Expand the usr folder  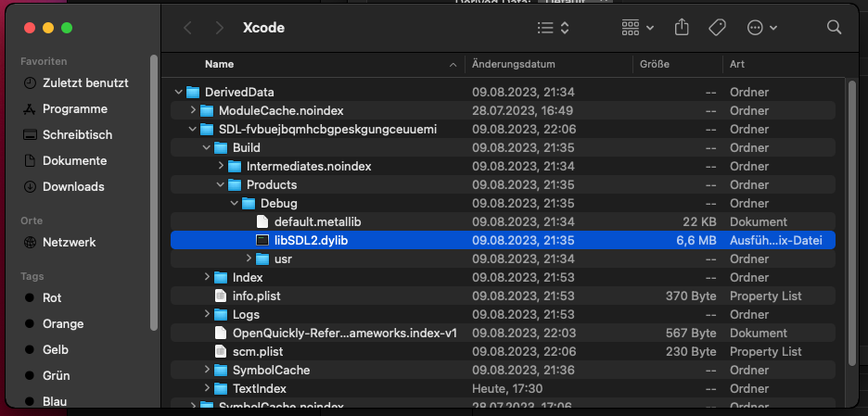click(249, 259)
